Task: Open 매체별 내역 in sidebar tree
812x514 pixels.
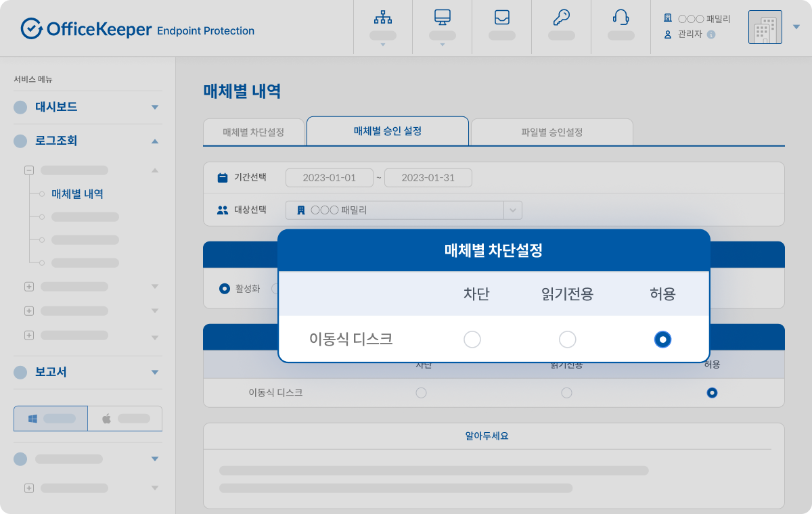Action: [77, 194]
